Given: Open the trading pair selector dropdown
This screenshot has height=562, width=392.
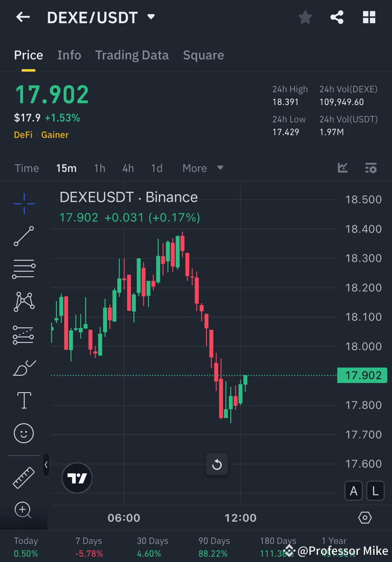Looking at the screenshot, I should 151,17.
